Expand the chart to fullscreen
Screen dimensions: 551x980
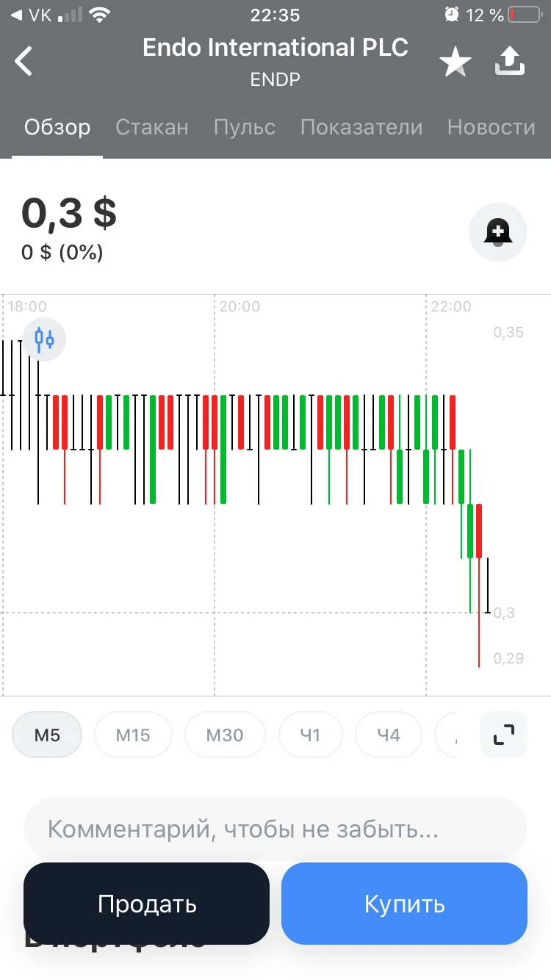click(504, 735)
